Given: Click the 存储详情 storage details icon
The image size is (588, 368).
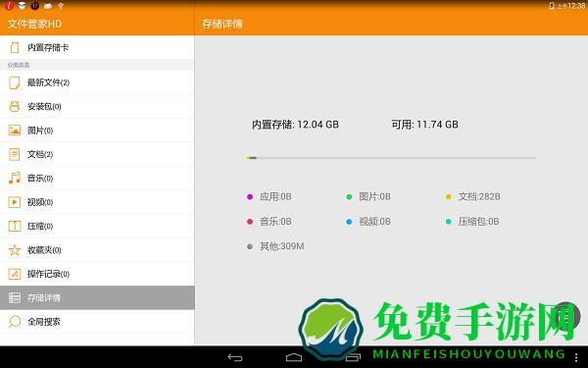Looking at the screenshot, I should (x=15, y=297).
